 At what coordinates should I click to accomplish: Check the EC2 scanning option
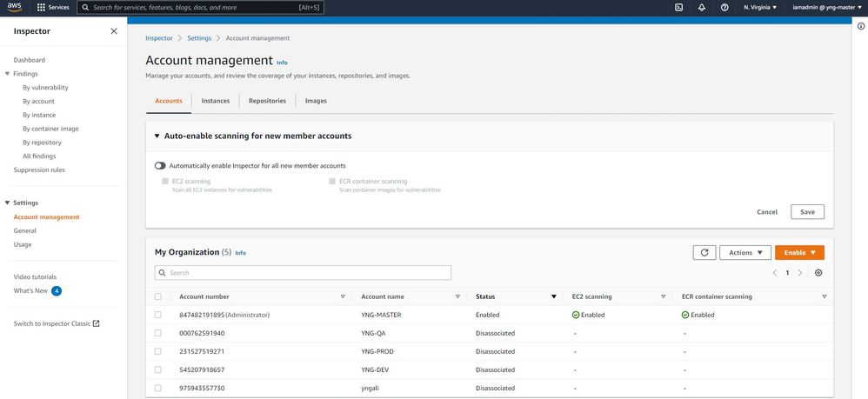point(165,181)
